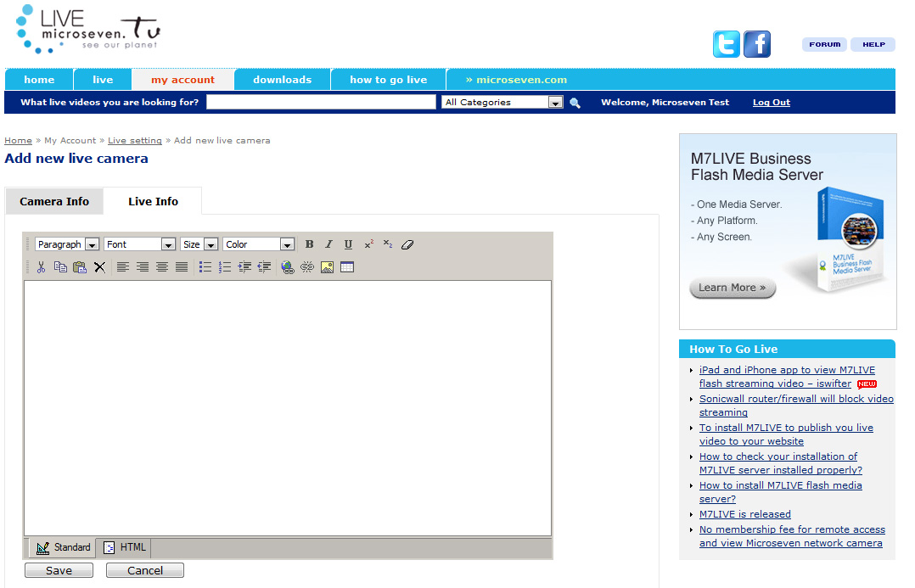Decrease indent icon

(x=264, y=267)
